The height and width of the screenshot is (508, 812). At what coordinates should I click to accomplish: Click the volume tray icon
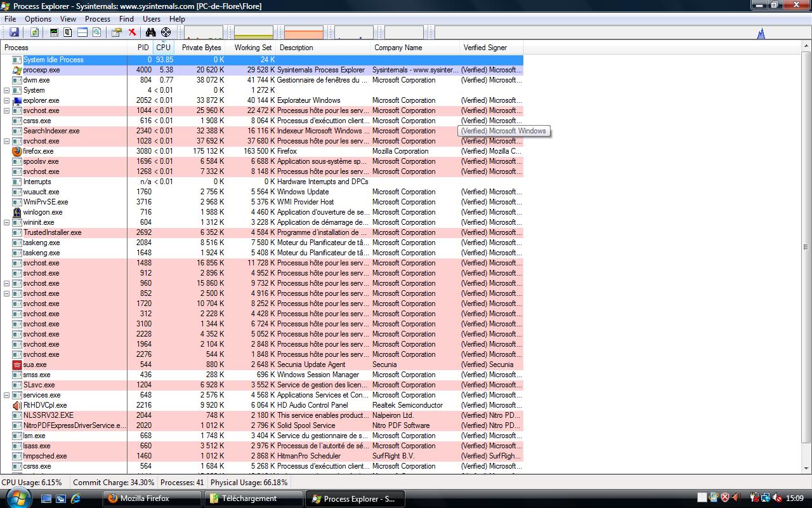777,498
